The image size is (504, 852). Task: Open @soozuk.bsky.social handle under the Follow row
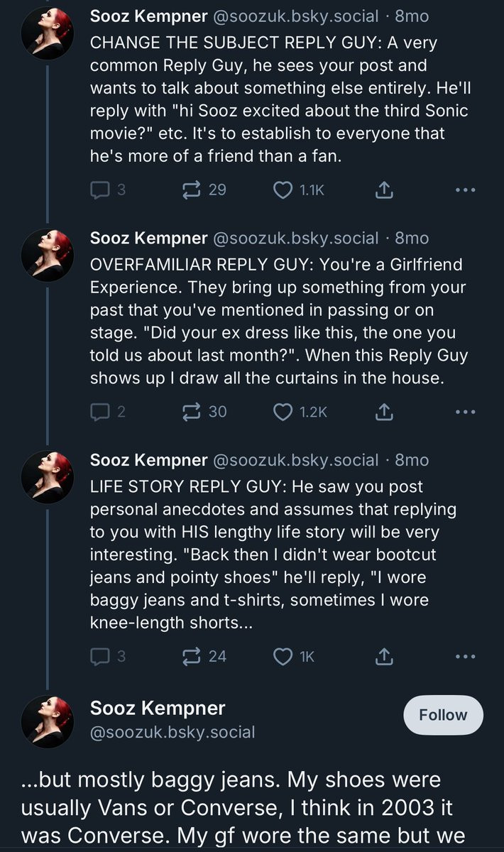click(x=172, y=732)
